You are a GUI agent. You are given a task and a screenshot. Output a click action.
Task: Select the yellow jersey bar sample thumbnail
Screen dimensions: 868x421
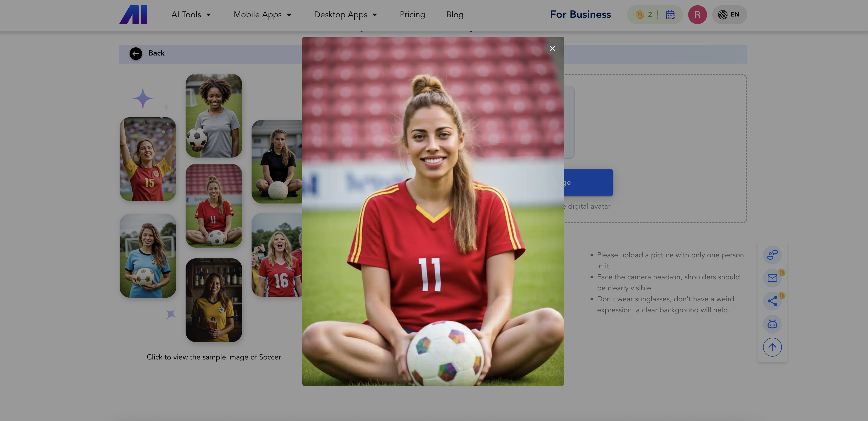click(214, 300)
